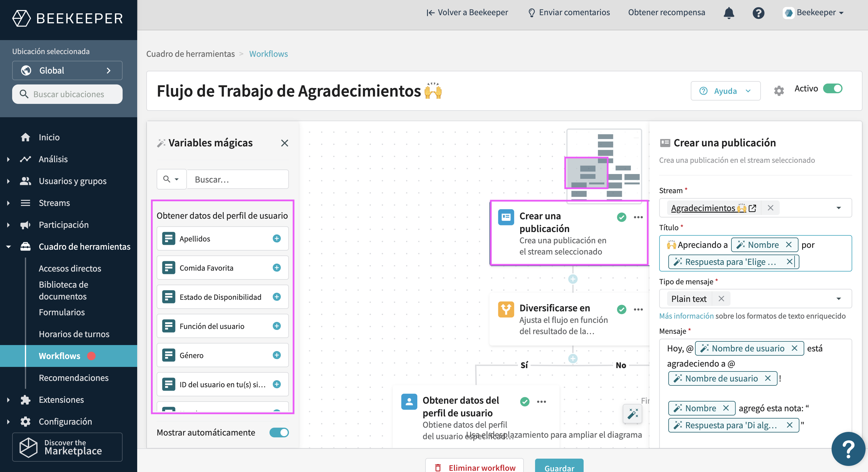Toggle Mostrar automáticamente switch
The image size is (868, 472).
click(x=279, y=433)
